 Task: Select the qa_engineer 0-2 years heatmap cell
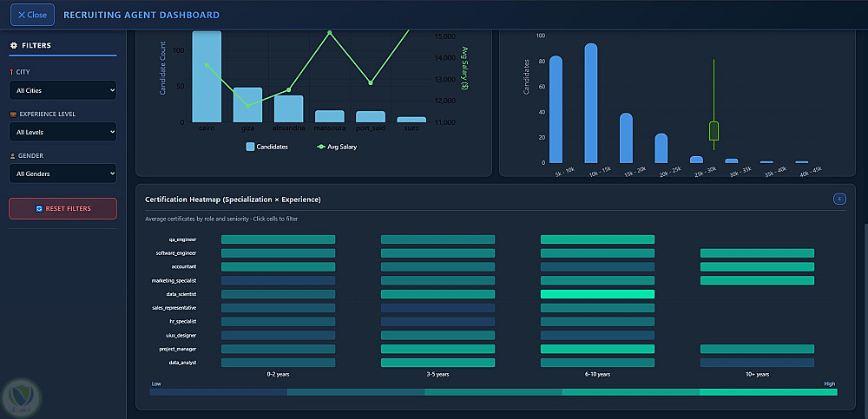278,239
